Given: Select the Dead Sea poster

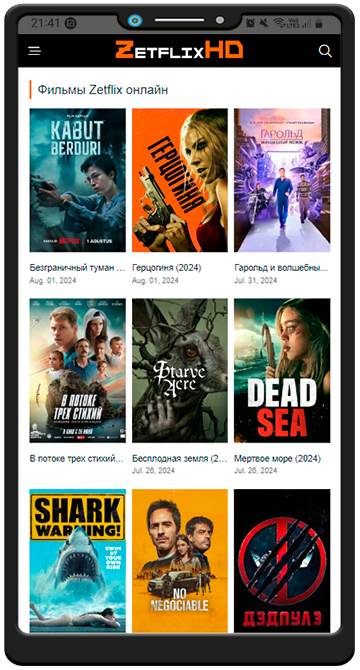Looking at the screenshot, I should [282, 370].
